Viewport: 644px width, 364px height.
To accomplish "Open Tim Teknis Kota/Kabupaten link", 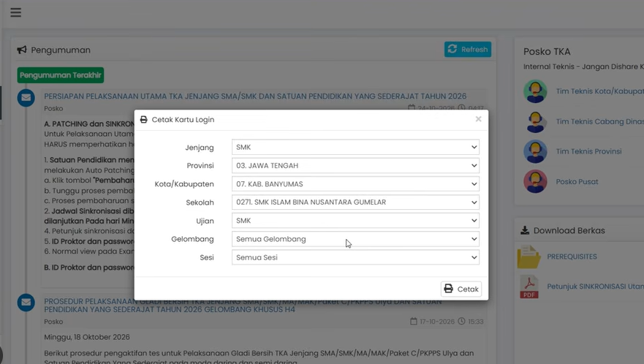I will coord(599,91).
